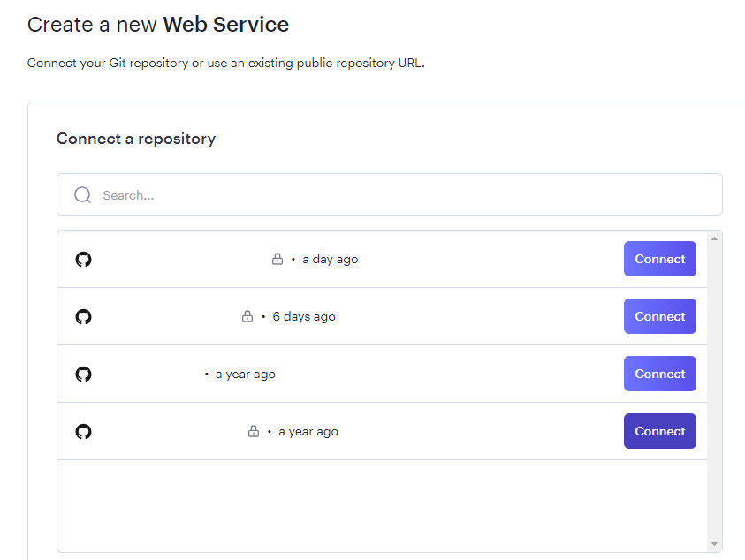Viewport: 745px width, 560px height.
Task: Connect the unlocked repository updated a year ago
Action: pyautogui.click(x=659, y=374)
